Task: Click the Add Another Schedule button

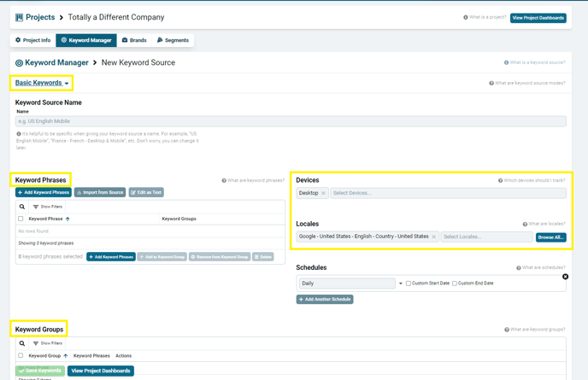Action: point(325,299)
